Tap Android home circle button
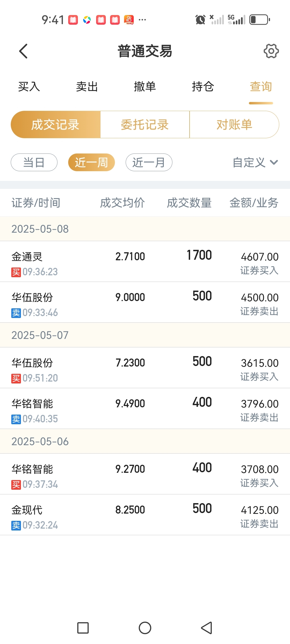 click(x=145, y=628)
